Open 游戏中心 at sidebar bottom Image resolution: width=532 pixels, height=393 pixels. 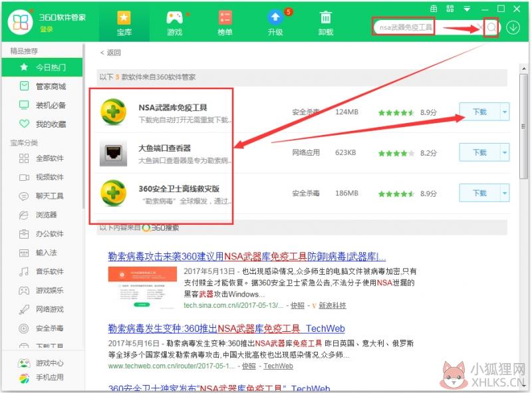click(x=41, y=363)
